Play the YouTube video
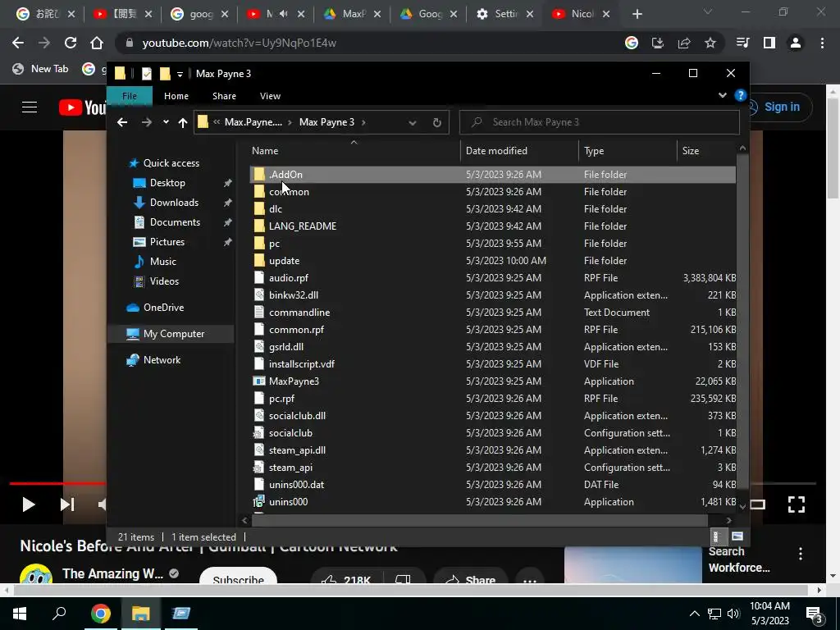 (29, 504)
